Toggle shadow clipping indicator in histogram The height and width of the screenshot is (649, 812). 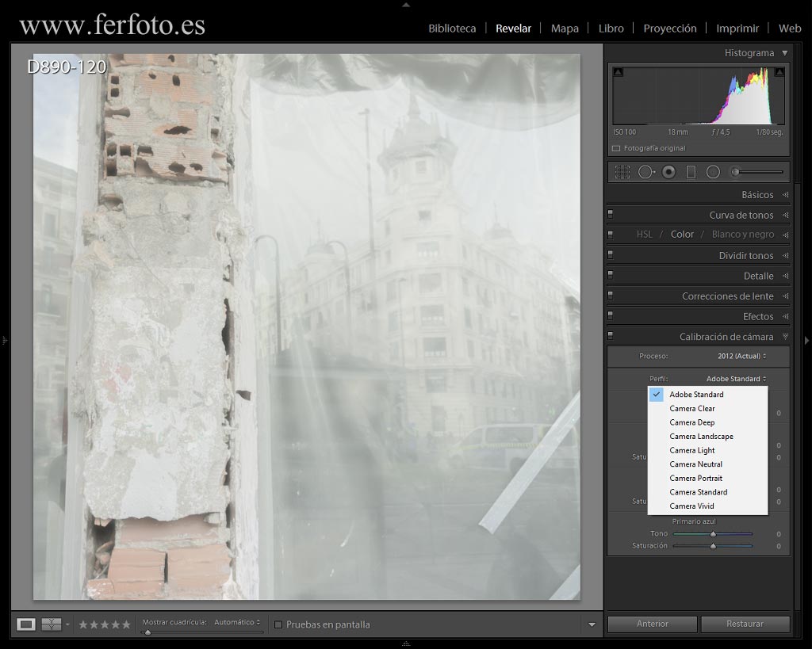(618, 72)
